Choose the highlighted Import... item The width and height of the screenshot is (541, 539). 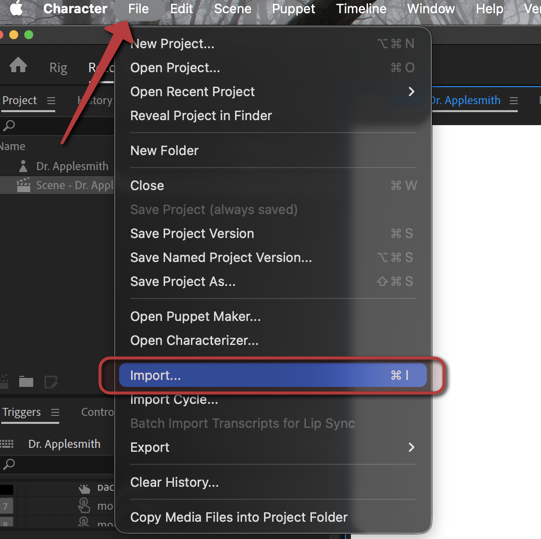[x=273, y=375]
